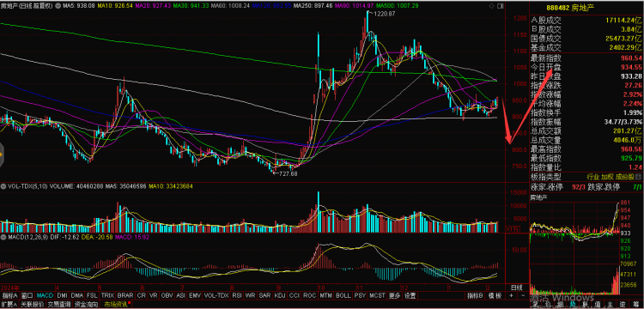
Task: Switch indicator to KDJ
Action: tap(279, 295)
